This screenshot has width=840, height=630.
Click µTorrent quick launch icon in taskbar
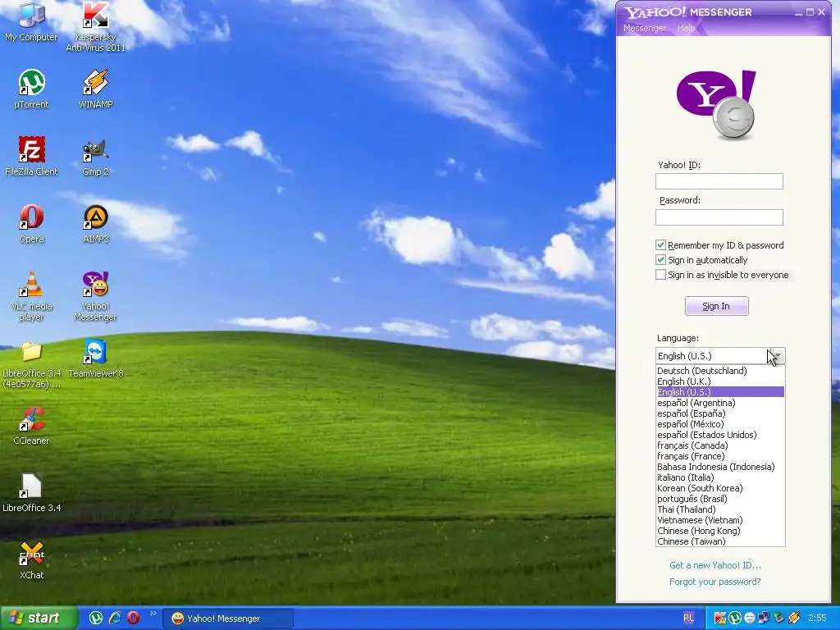pyautogui.click(x=96, y=618)
